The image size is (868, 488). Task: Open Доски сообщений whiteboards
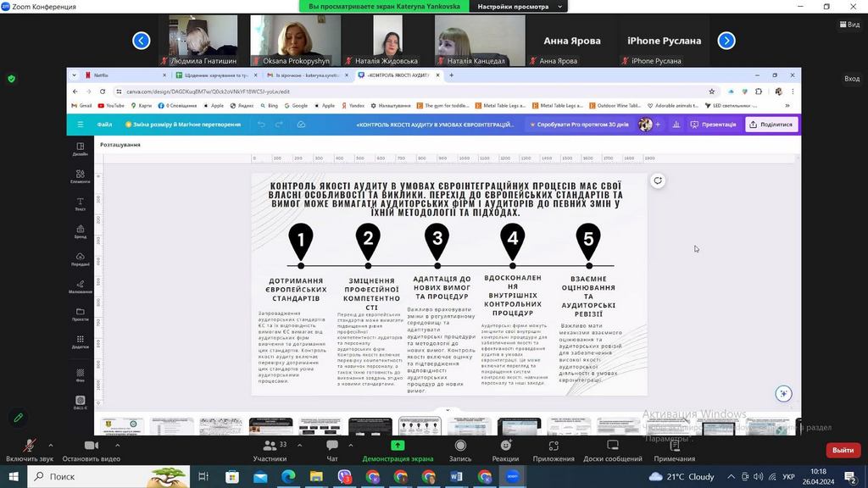612,446
